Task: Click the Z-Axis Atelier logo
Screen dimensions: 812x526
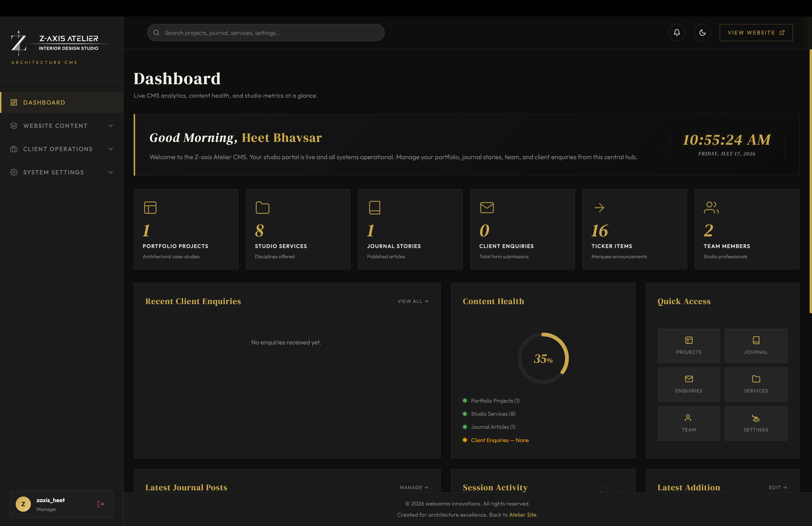Action: pos(55,43)
